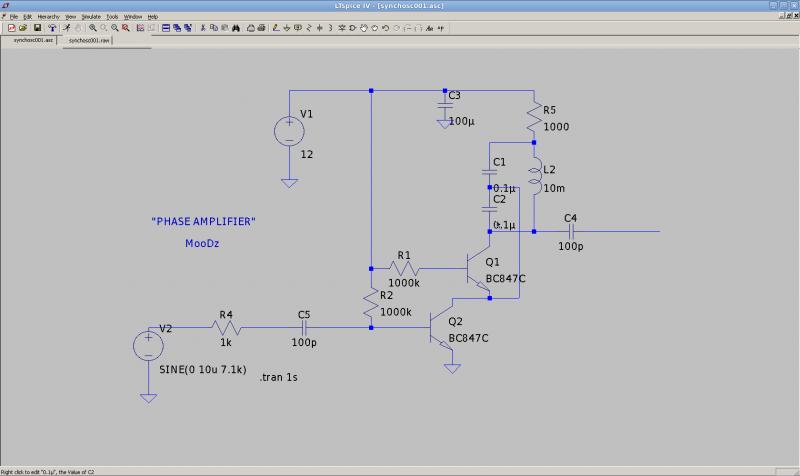Select the Move hand tool
This screenshot has height=476, width=800.
click(x=364, y=28)
